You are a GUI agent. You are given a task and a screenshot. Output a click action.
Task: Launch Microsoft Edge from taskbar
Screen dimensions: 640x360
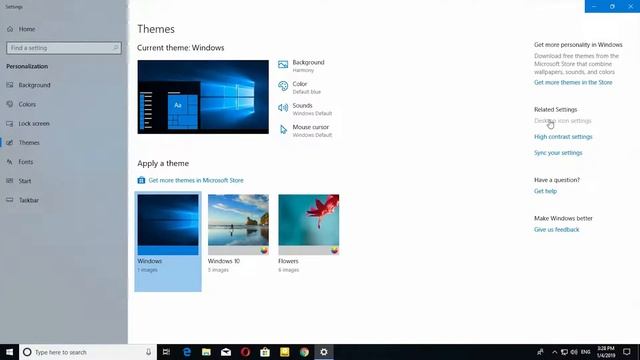[x=187, y=352]
